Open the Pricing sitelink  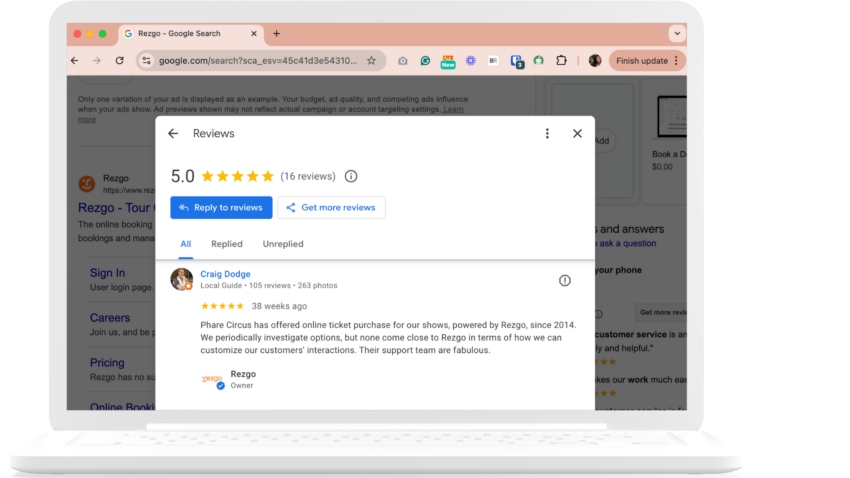107,363
